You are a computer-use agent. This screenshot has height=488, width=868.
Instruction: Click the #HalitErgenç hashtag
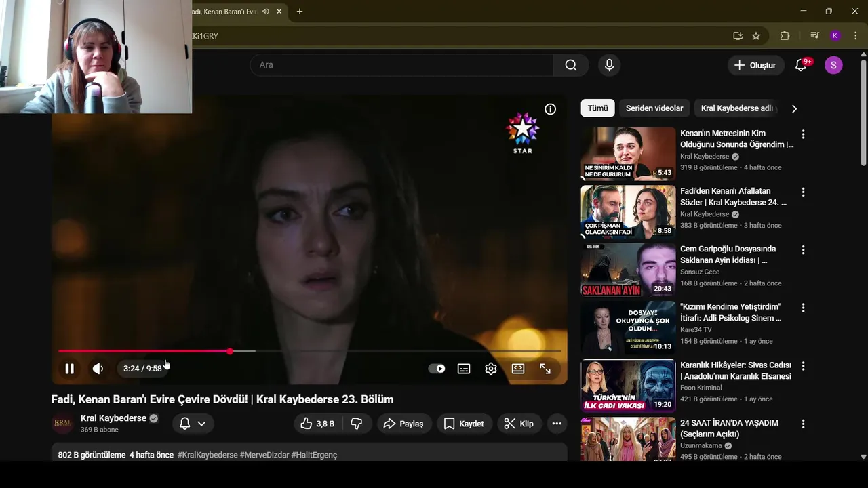[314, 455]
